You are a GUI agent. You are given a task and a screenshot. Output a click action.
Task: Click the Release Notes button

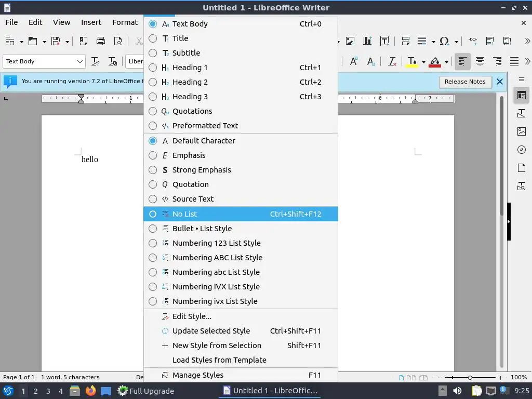pyautogui.click(x=465, y=82)
